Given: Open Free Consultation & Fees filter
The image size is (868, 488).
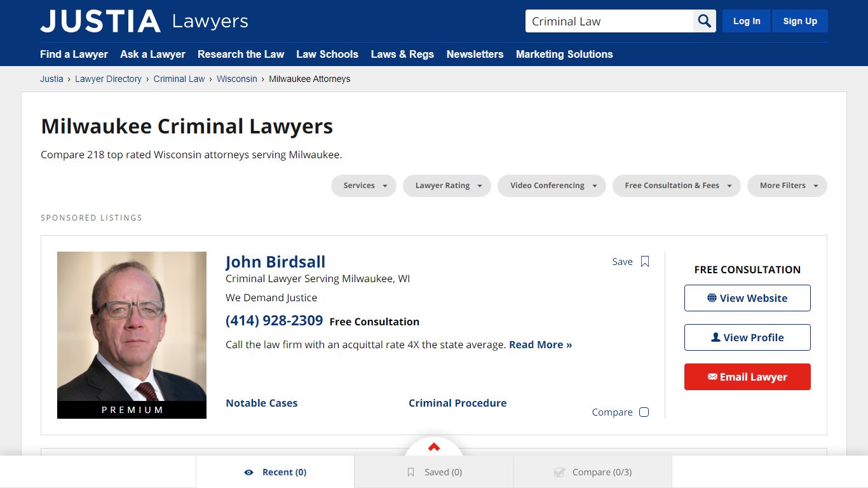Looking at the screenshot, I should [677, 186].
